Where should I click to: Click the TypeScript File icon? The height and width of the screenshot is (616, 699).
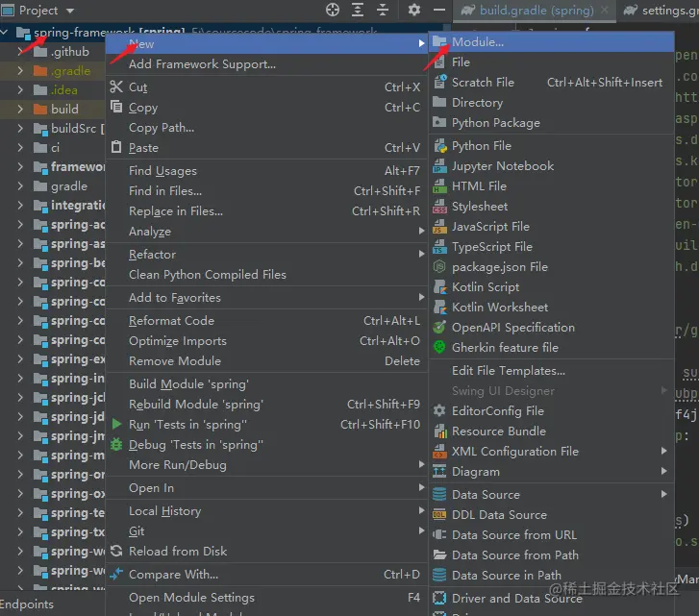click(439, 246)
